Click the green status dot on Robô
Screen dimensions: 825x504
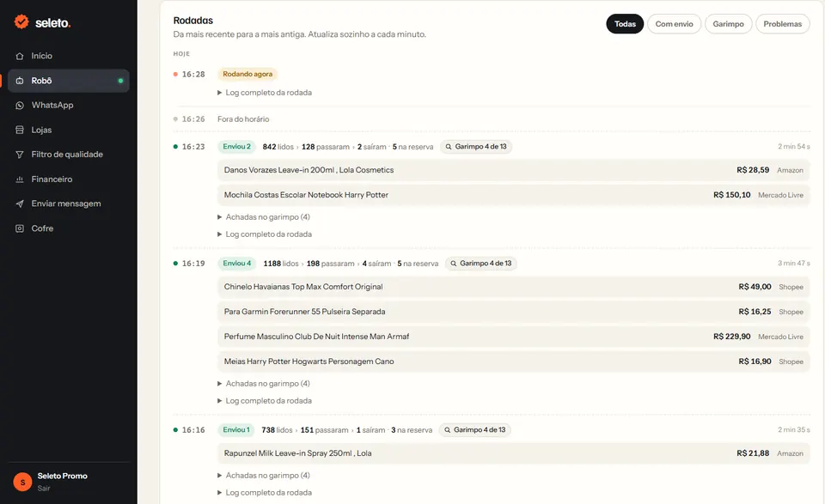click(120, 81)
